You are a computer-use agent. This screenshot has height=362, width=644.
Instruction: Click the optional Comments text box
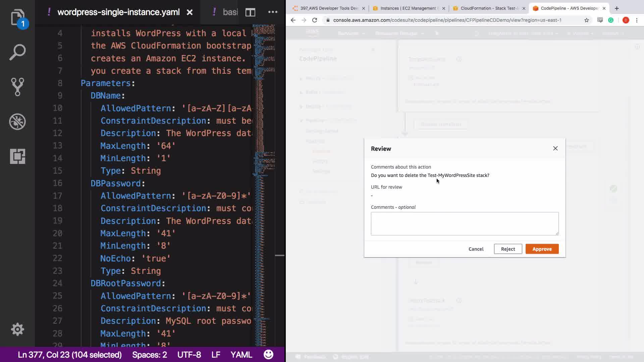coord(465,224)
